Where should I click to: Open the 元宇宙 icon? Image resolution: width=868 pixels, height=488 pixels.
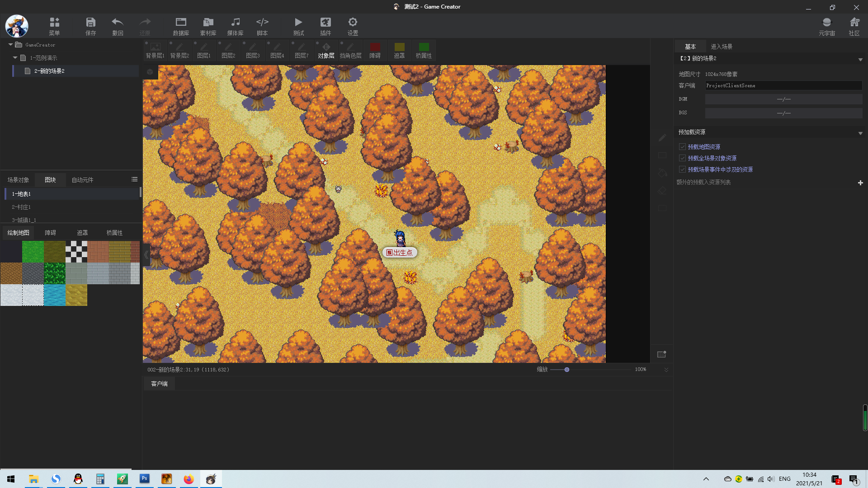(827, 26)
